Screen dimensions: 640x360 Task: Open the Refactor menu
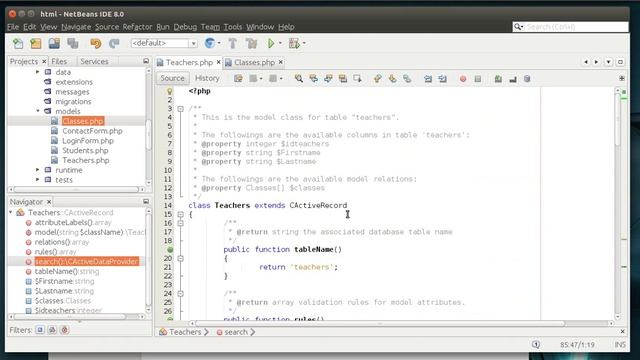pyautogui.click(x=137, y=27)
